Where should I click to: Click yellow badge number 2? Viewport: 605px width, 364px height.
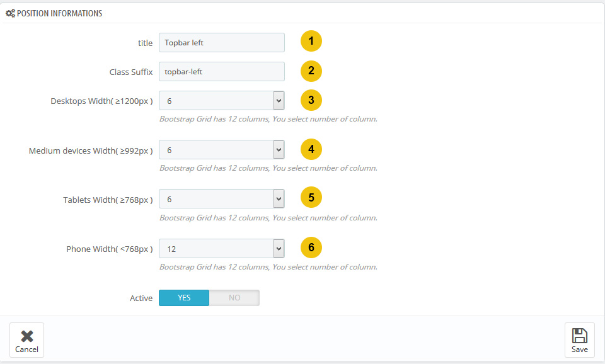point(311,71)
